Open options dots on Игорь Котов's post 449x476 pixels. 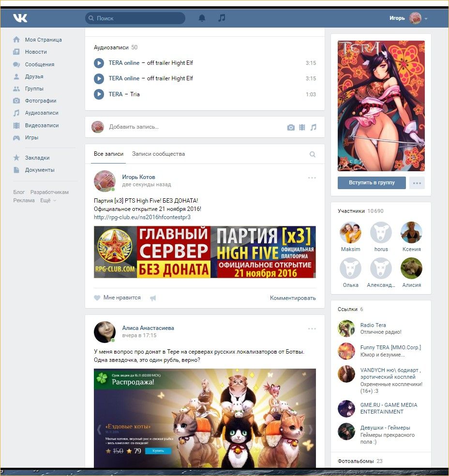(x=312, y=178)
